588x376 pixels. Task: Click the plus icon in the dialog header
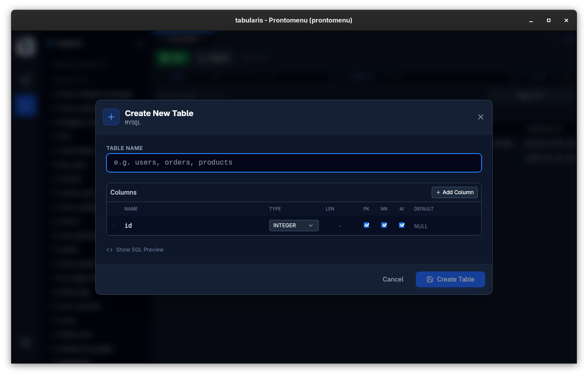tap(111, 117)
